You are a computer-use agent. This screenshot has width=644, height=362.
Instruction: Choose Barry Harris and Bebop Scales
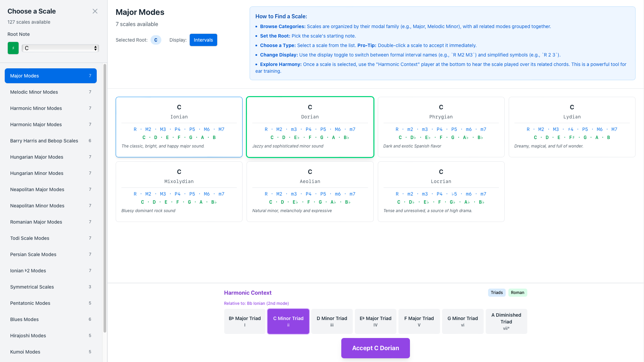click(51, 141)
